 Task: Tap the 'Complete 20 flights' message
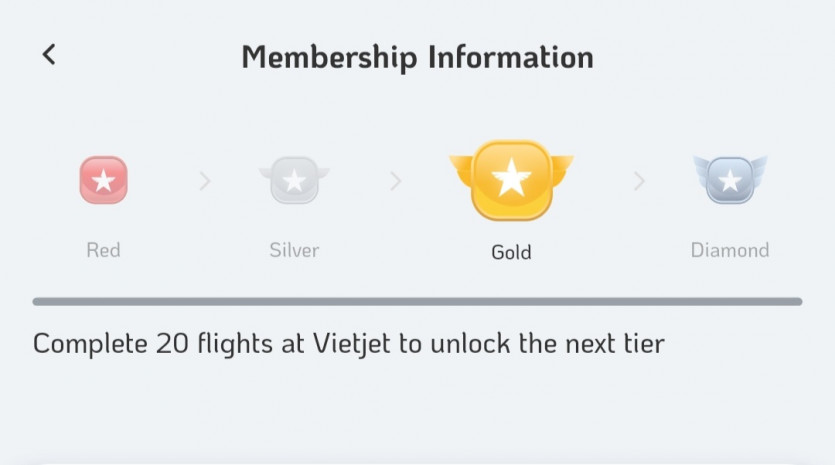[348, 344]
